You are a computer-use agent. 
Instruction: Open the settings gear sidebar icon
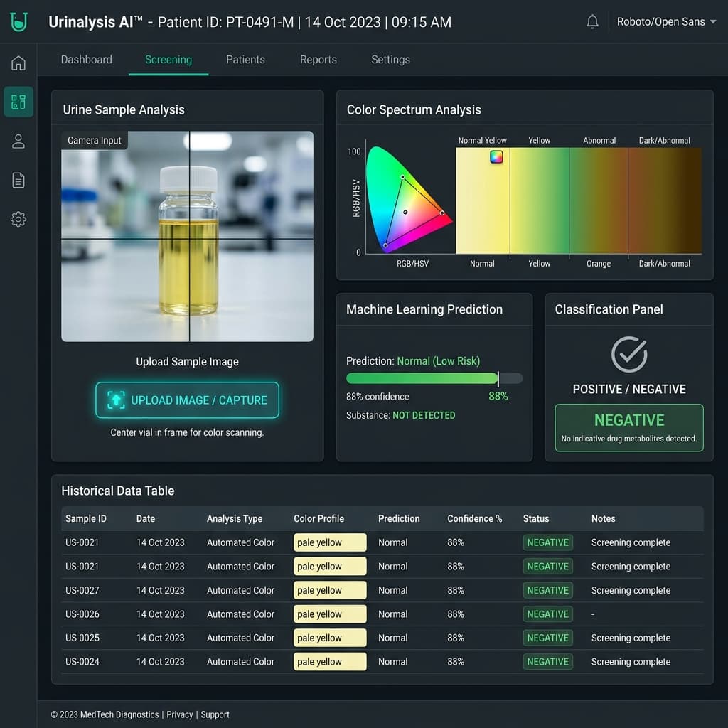pyautogui.click(x=18, y=219)
